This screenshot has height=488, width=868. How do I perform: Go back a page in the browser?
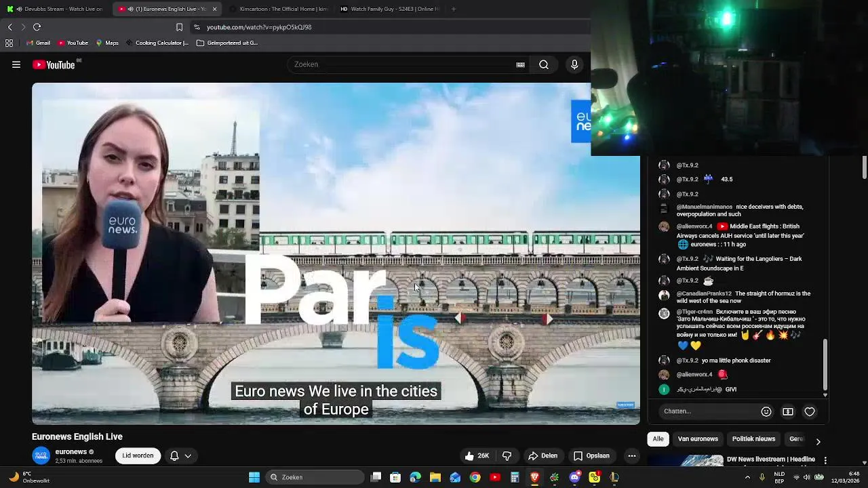pos(10,27)
